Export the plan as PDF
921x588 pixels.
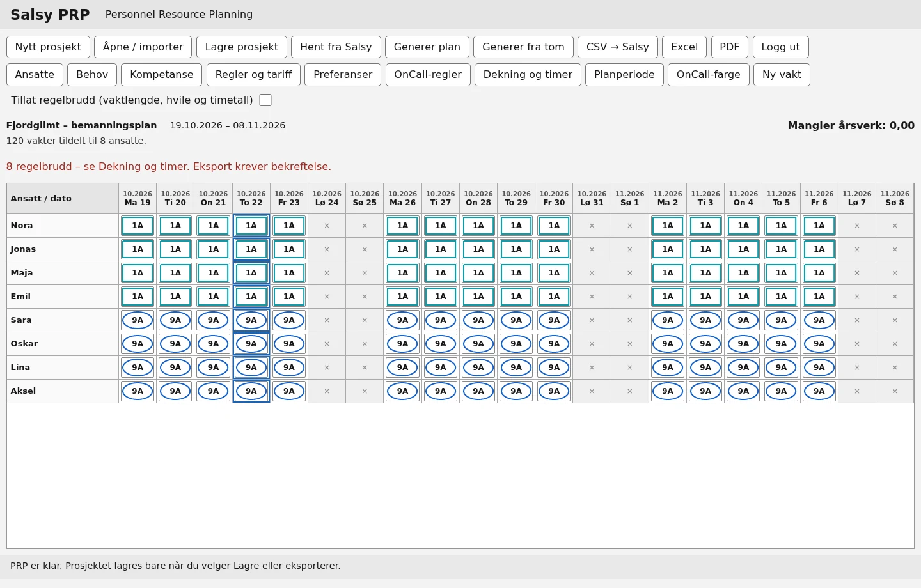coord(730,47)
